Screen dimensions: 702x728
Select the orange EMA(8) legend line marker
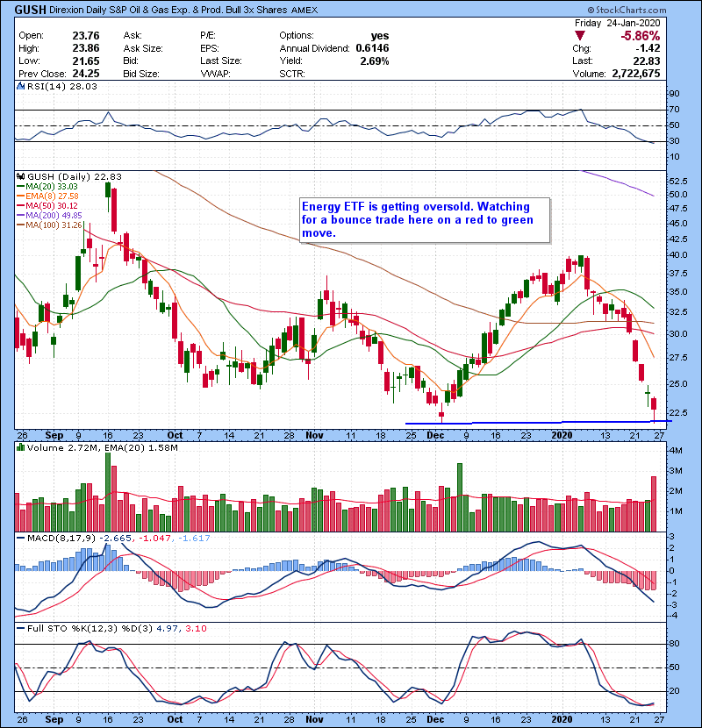20,196
